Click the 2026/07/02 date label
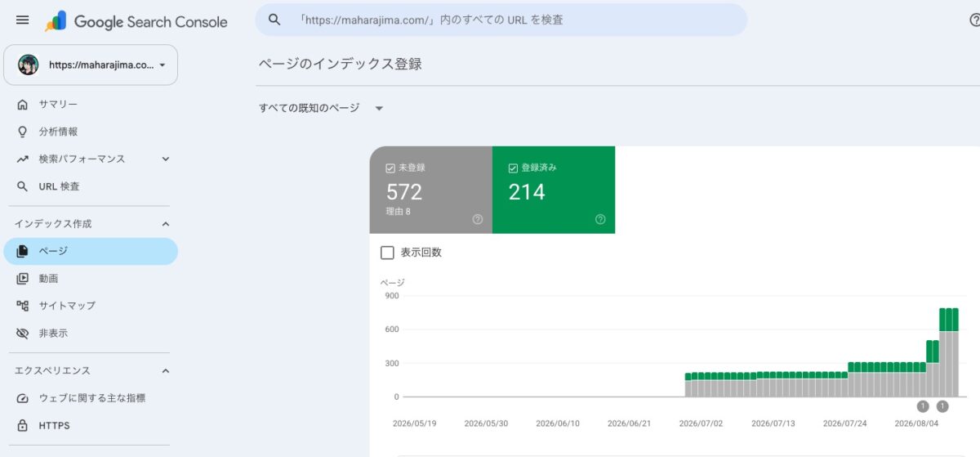Screen dimensions: 980x457 tap(701, 423)
